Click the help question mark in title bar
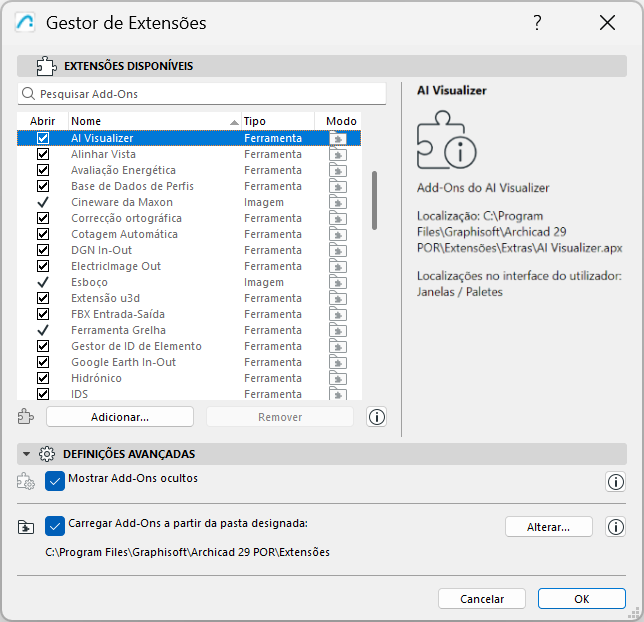This screenshot has width=644, height=622. pyautogui.click(x=537, y=23)
